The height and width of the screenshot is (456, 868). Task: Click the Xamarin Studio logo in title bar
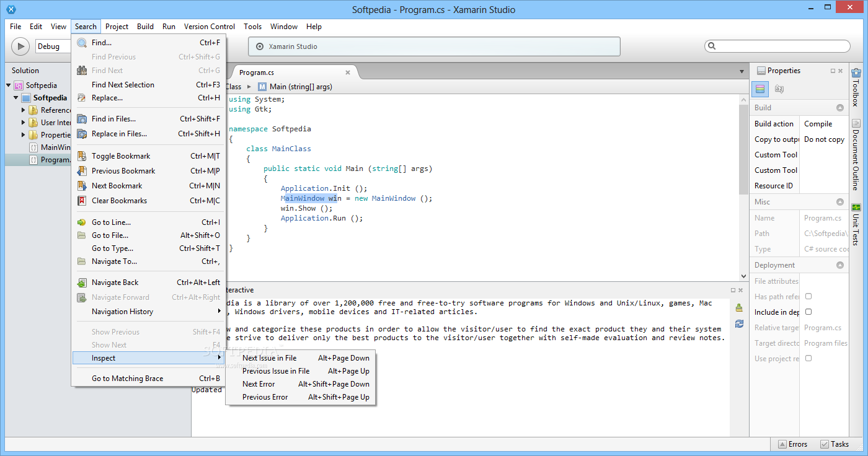click(x=11, y=9)
